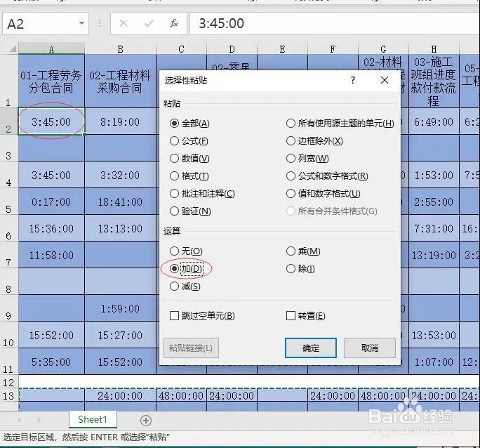
Task: Enable the 跳过空单元(B) checkbox
Action: pos(202,316)
